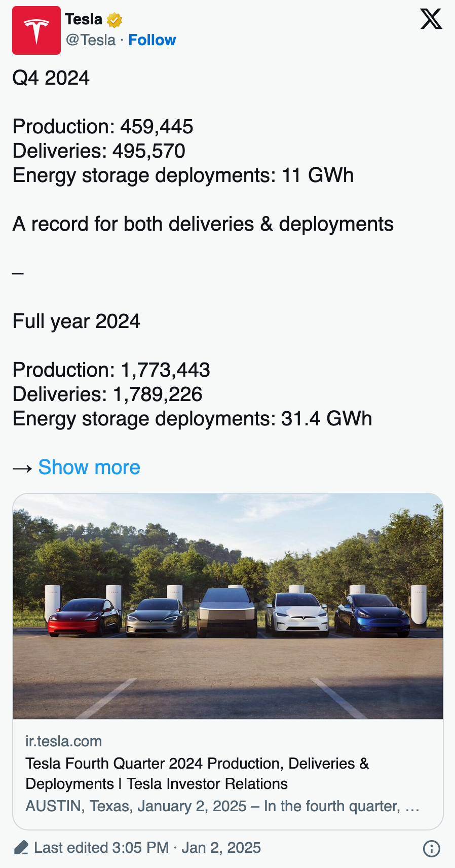This screenshot has height=868, width=455.
Task: Click the AUSTIN, Texas card description
Action: coord(222,806)
